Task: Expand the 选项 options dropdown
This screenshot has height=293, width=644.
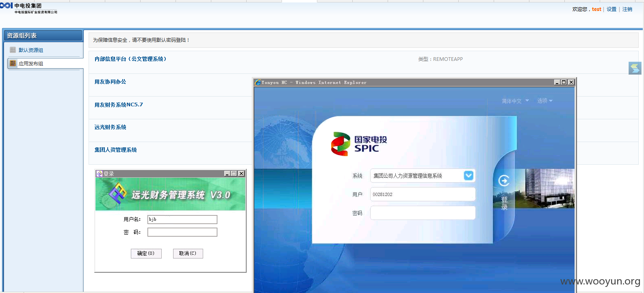Action: point(545,101)
